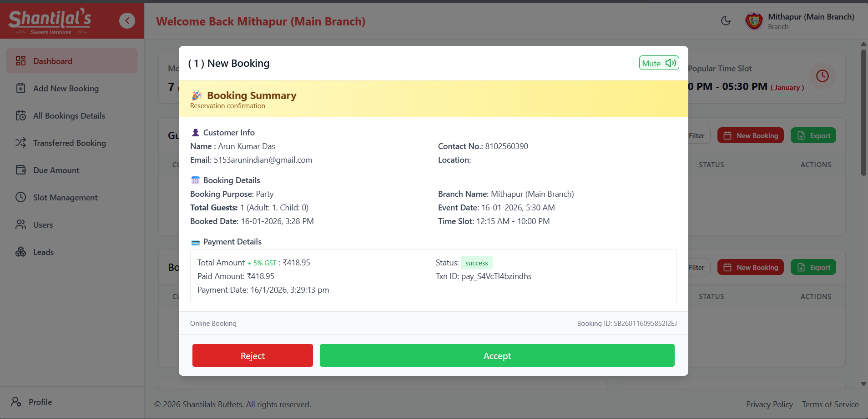Image resolution: width=868 pixels, height=419 pixels.
Task: Click the Transferred Booking shuffle icon
Action: [x=21, y=143]
